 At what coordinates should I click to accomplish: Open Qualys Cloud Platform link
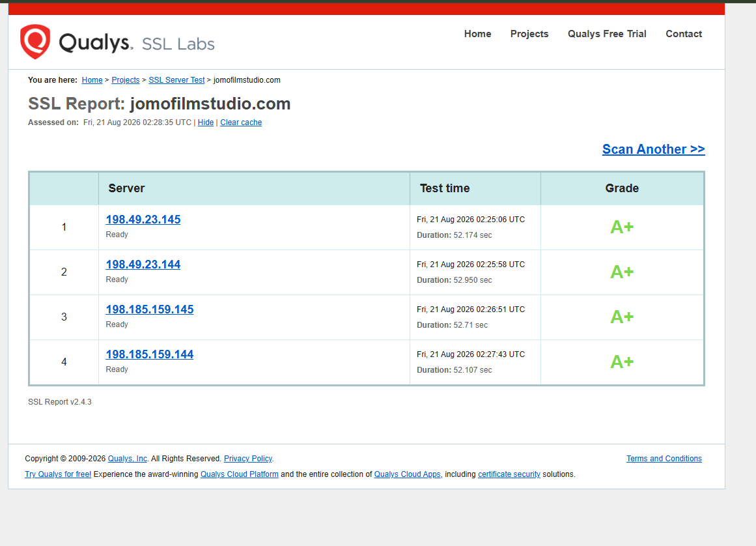click(239, 474)
